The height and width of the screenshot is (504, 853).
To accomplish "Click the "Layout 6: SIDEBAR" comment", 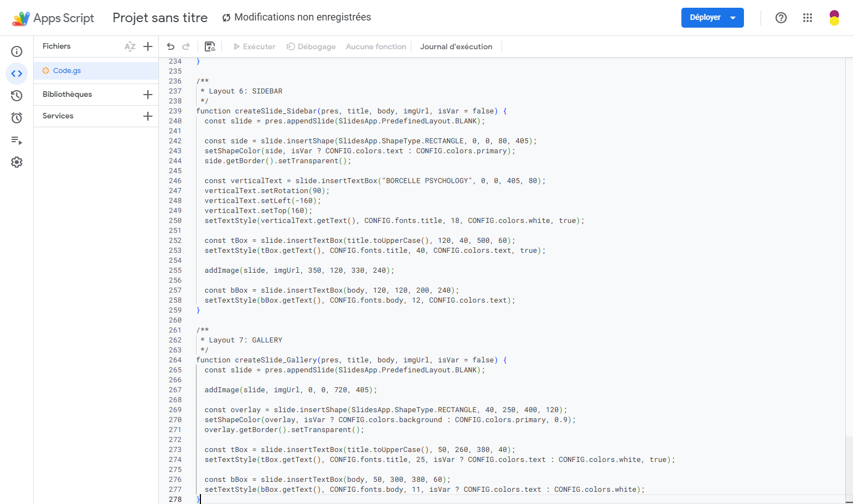I will pos(245,91).
